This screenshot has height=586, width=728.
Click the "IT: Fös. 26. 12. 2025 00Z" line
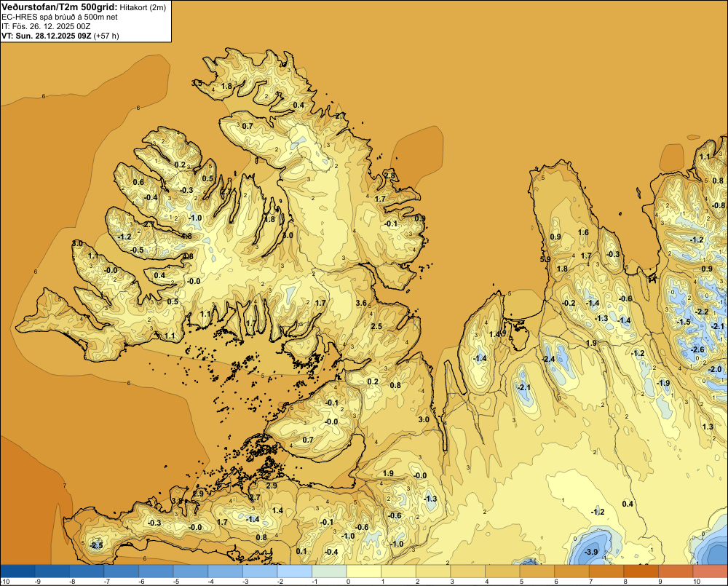tap(46, 26)
